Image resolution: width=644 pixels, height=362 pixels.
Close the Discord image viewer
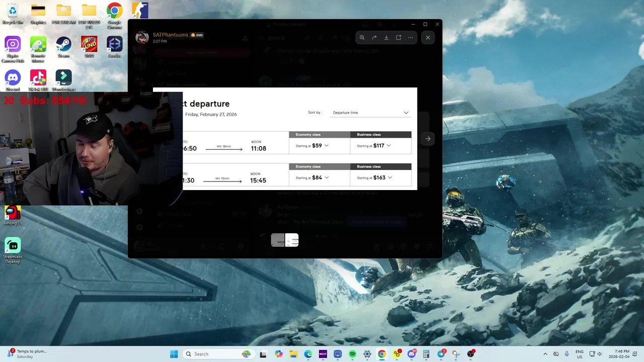(x=428, y=37)
